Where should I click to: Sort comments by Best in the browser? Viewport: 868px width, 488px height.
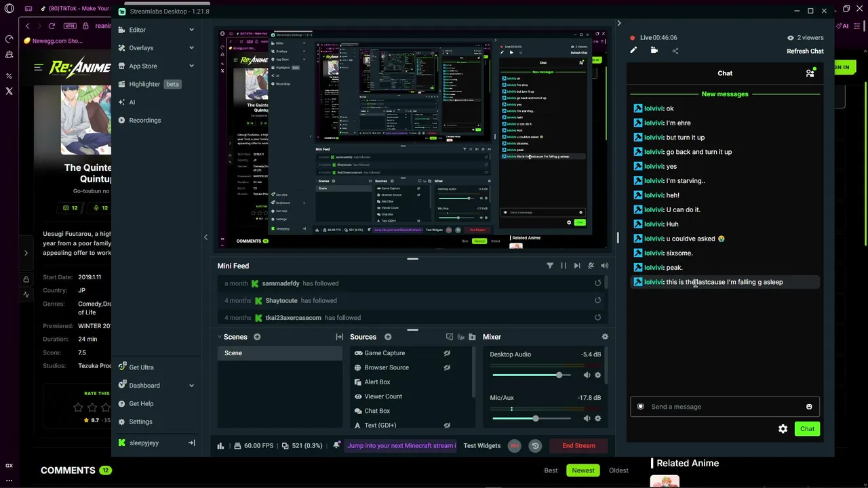click(551, 470)
